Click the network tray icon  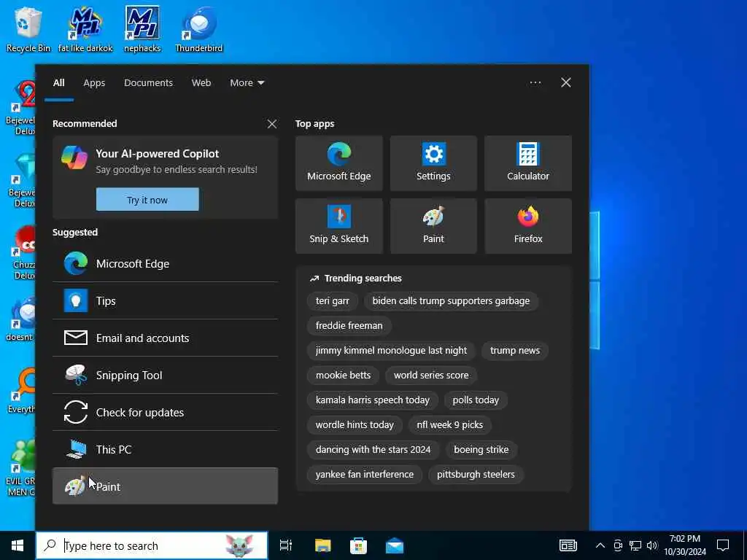click(x=635, y=545)
